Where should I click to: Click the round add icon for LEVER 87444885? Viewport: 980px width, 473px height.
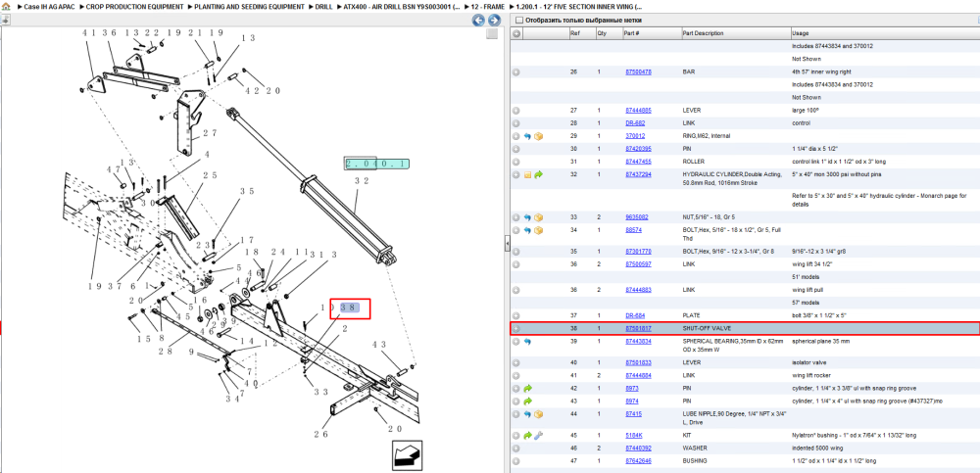516,111
